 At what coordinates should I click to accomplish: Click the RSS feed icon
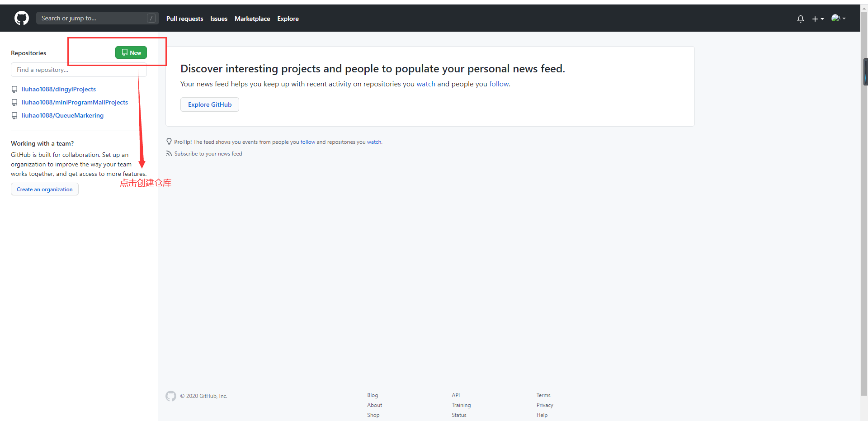169,154
